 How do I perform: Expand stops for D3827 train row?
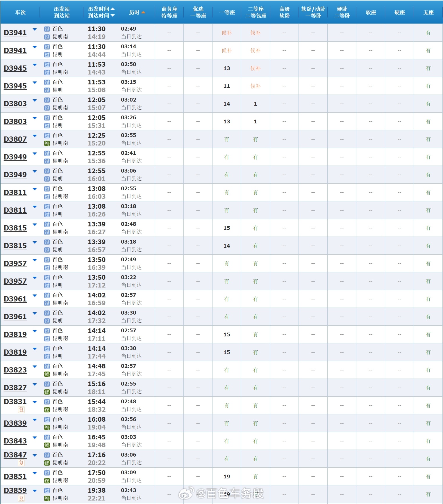(x=35, y=384)
